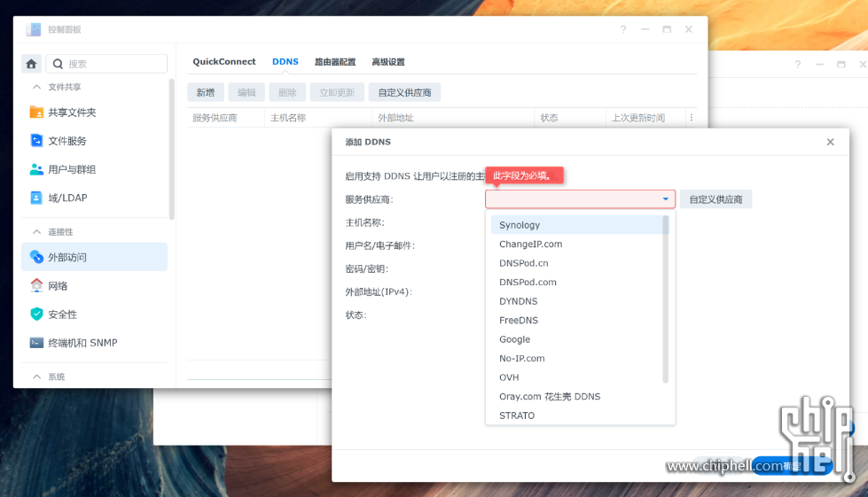Collapse the 文件共享 section
The image size is (868, 497).
tap(36, 87)
